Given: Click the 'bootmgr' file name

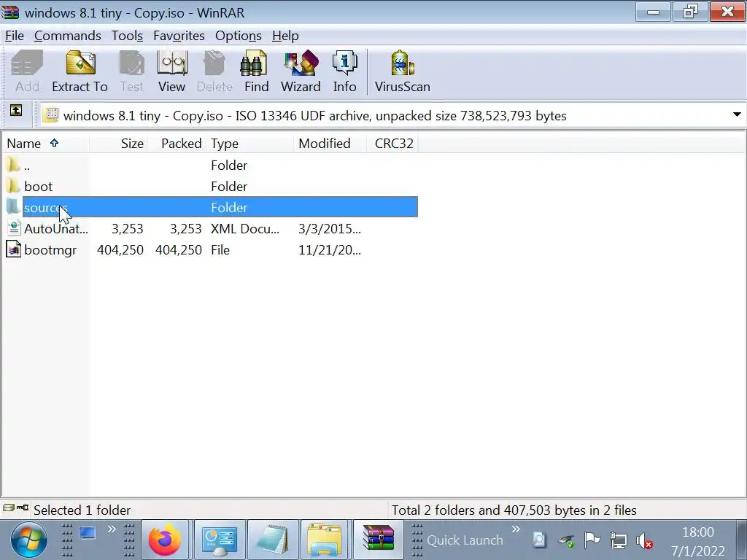Looking at the screenshot, I should [x=50, y=250].
